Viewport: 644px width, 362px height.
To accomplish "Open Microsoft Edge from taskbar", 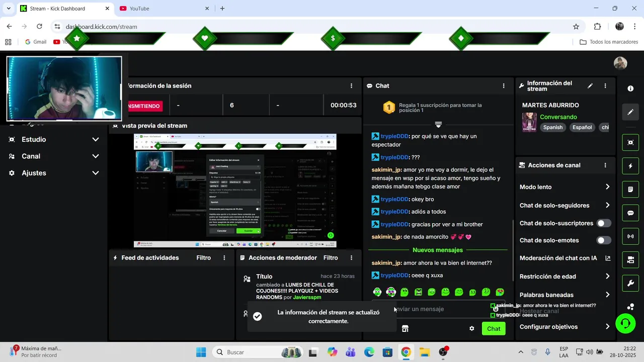I will tap(369, 352).
